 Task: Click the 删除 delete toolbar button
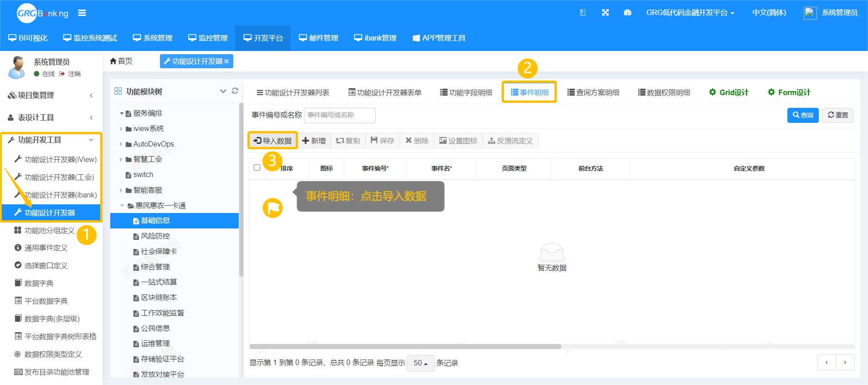coord(417,141)
